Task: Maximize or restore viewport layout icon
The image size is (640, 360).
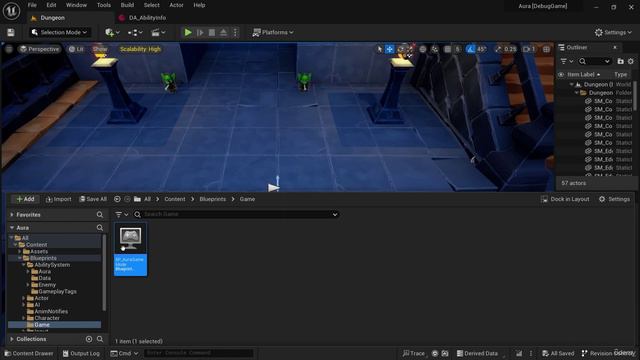Action: pyautogui.click(x=546, y=49)
